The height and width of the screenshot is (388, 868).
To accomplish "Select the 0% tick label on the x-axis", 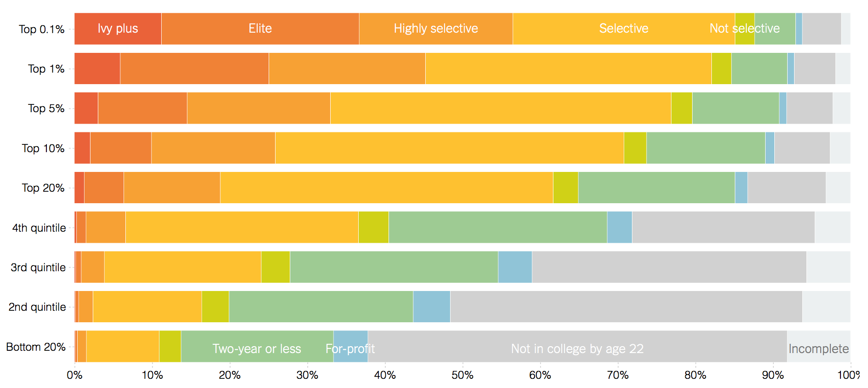I will tap(74, 375).
